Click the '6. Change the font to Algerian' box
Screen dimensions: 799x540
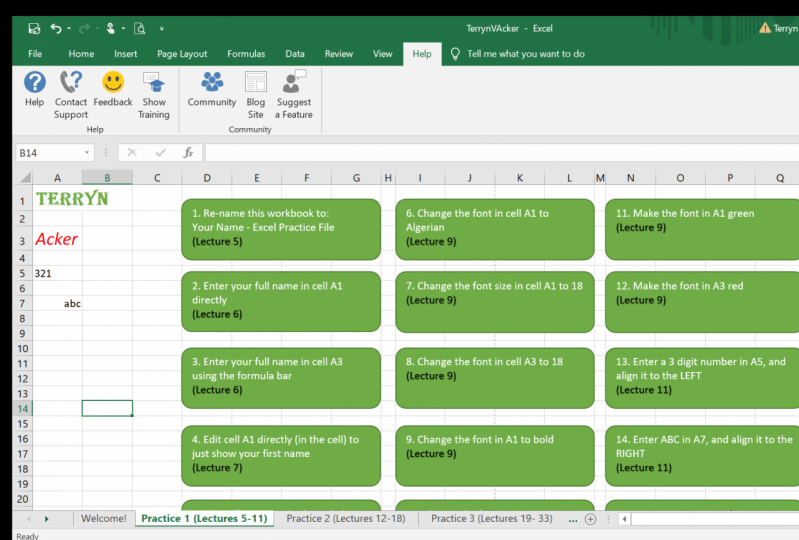pyautogui.click(x=494, y=229)
